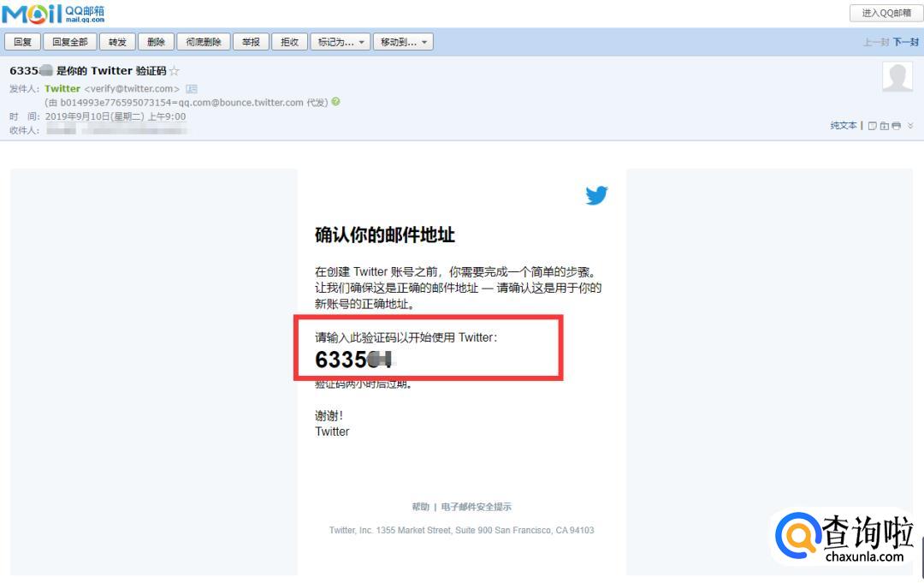Click the QQ邮箱 Mail logo
Viewport: 924px width, 583px height.
point(54,14)
